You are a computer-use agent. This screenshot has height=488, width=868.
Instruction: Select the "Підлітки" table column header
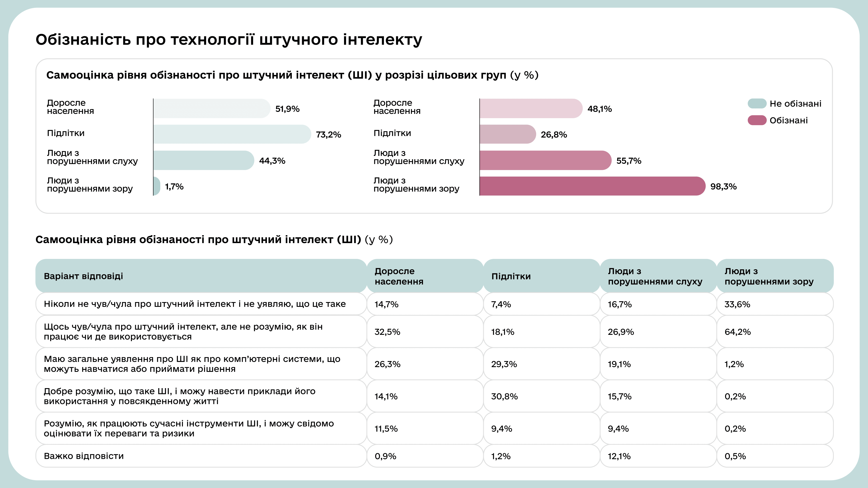(x=511, y=276)
